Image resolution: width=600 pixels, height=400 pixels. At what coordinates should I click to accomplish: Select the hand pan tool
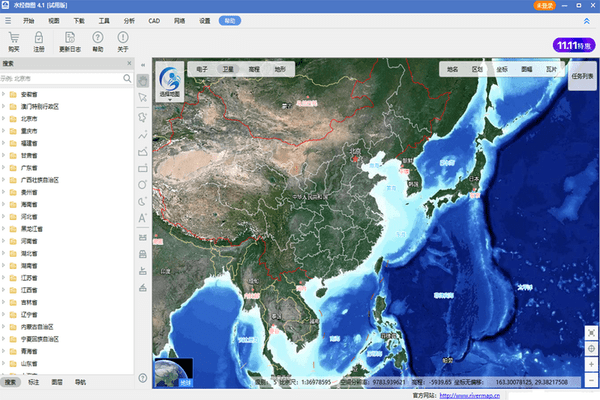tap(143, 78)
